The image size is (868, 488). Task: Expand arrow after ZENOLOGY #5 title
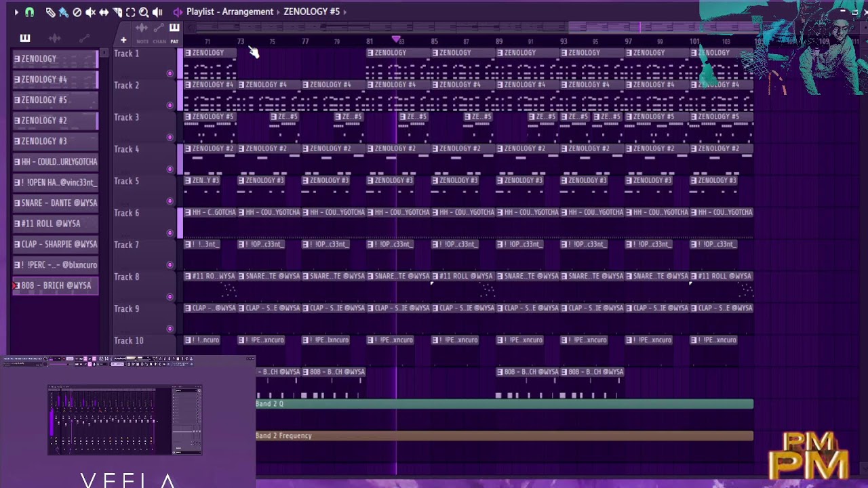pyautogui.click(x=345, y=12)
